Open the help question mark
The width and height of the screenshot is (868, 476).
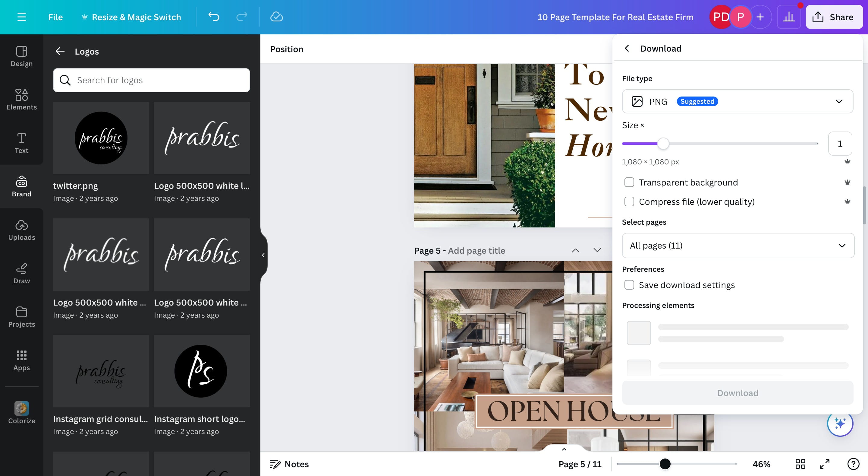click(853, 464)
